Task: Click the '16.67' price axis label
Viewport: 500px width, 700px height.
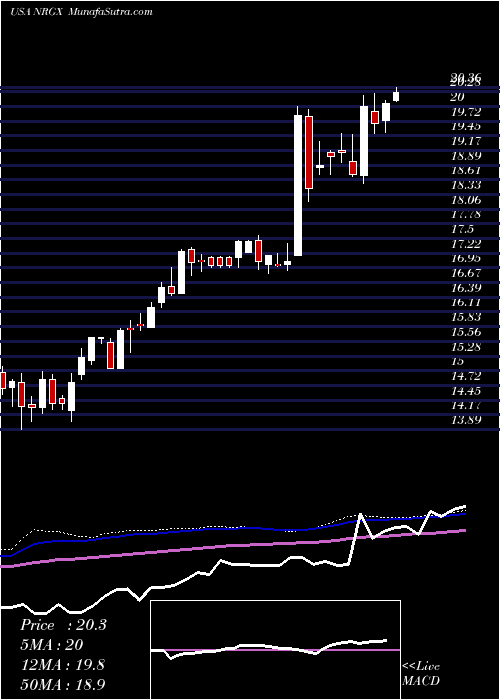Action: [466, 273]
